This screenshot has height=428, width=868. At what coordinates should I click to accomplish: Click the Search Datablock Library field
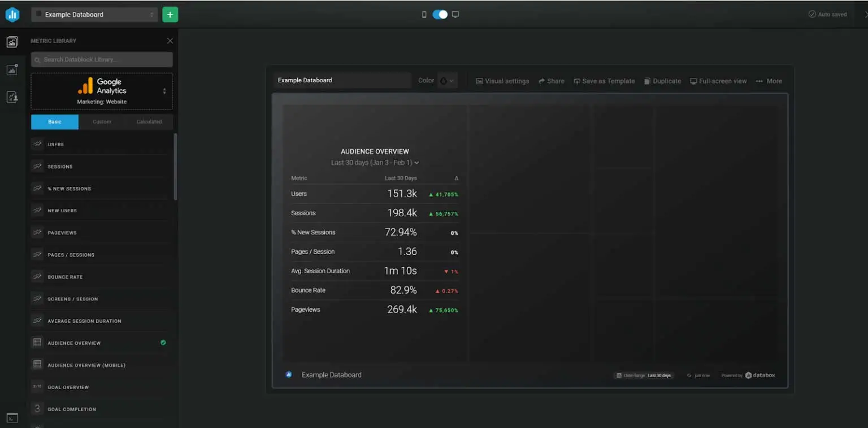click(102, 59)
